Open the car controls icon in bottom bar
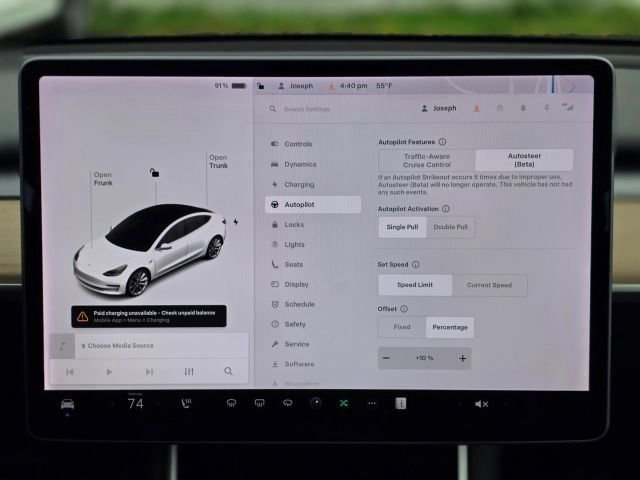Screen dimensions: 640x480 pyautogui.click(x=67, y=404)
